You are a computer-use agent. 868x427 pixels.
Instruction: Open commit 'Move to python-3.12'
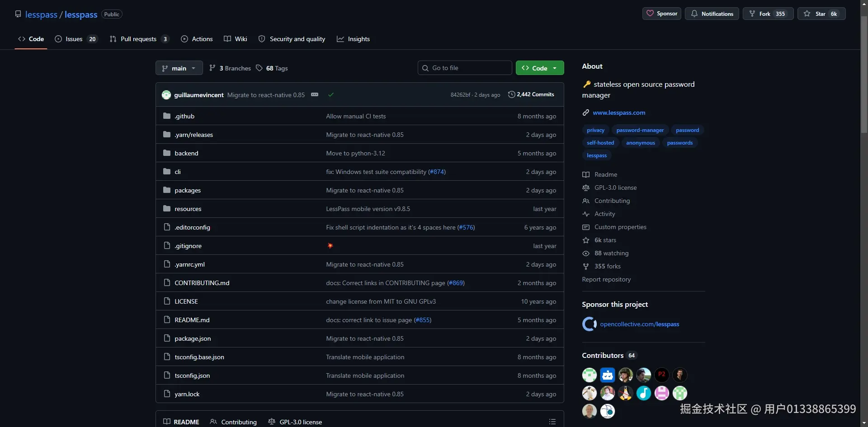(x=355, y=153)
